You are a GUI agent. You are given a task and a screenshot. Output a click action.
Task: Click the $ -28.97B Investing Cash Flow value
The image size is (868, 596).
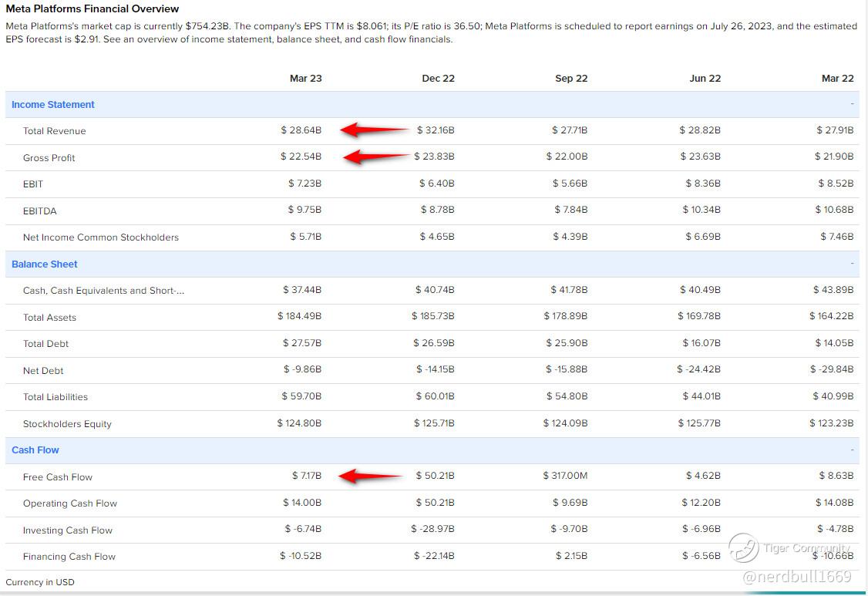pos(433,529)
